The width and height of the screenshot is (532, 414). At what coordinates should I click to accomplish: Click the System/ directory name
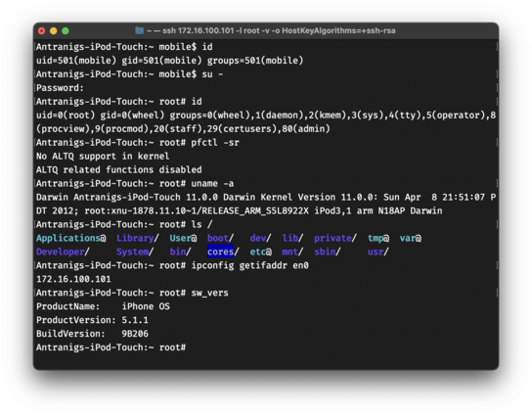point(135,252)
